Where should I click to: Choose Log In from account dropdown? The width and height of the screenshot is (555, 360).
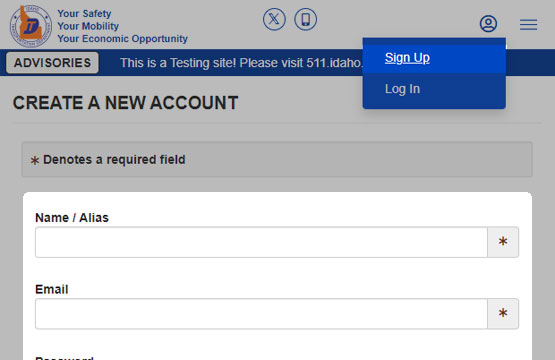(x=434, y=89)
